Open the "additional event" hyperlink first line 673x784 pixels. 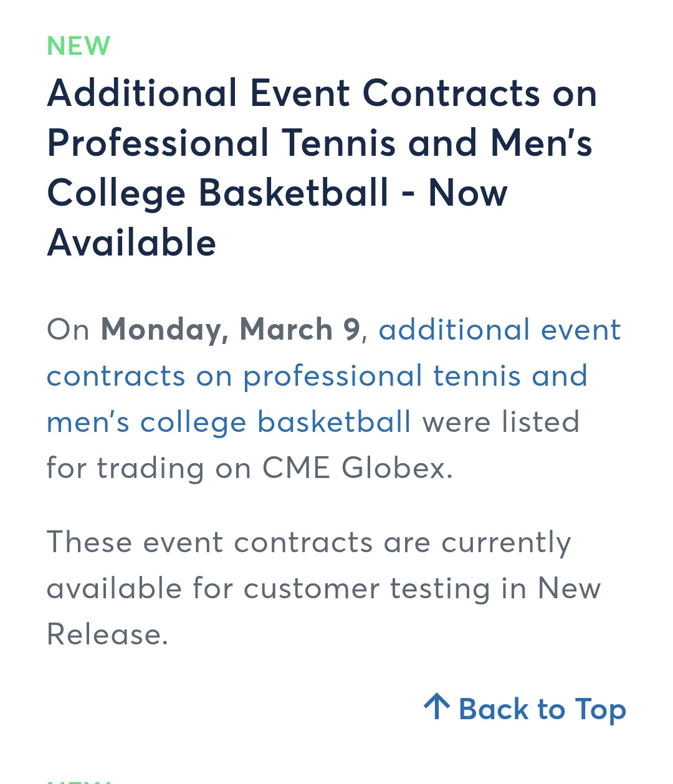pos(500,330)
